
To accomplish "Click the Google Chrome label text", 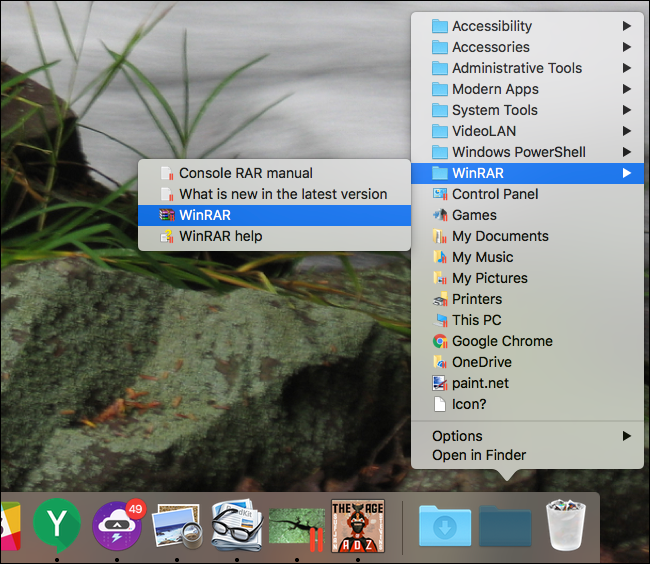I will (502, 341).
